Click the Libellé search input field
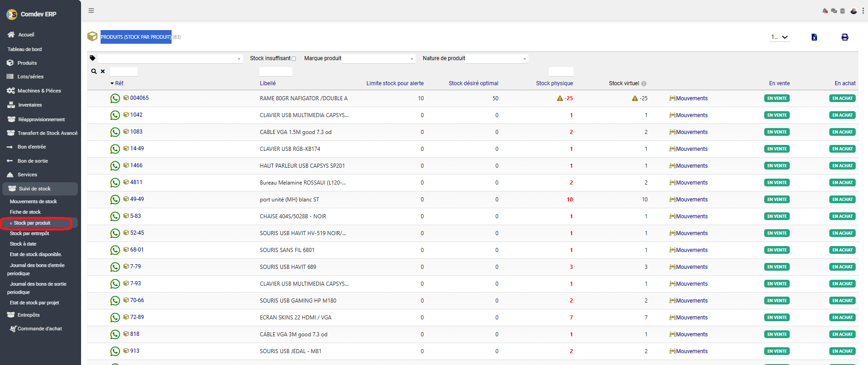868x365 pixels. pyautogui.click(x=276, y=72)
